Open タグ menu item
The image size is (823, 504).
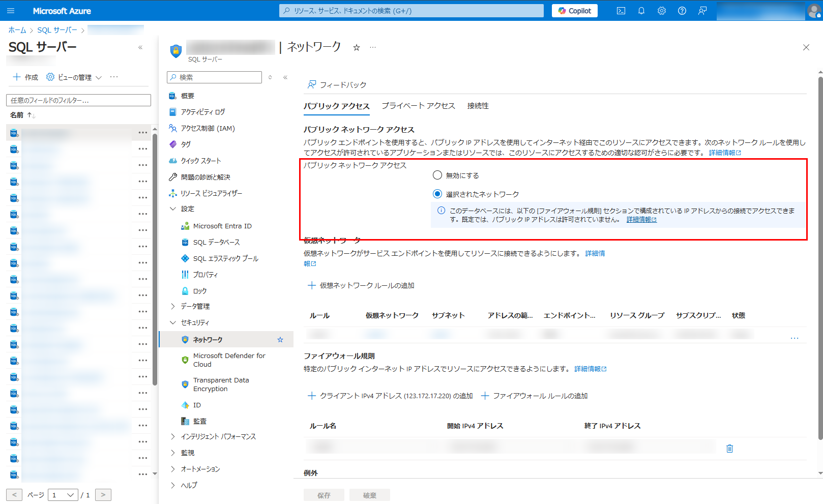click(x=186, y=144)
